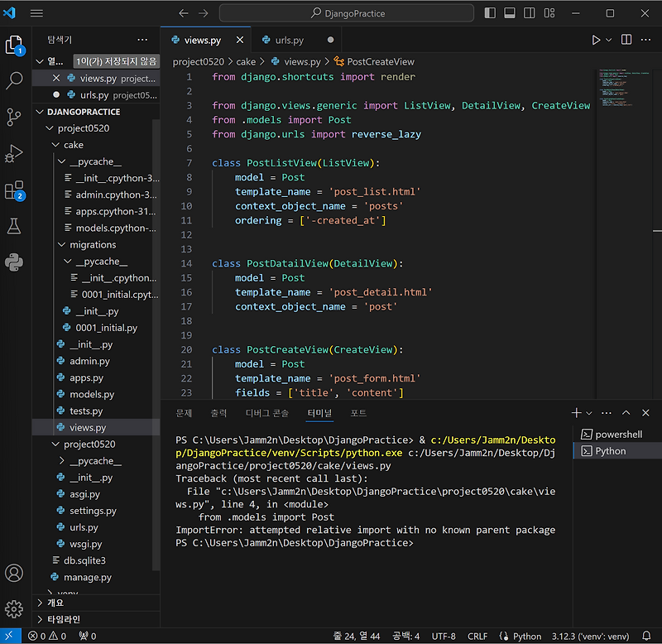Maximize the terminal panel size
The image size is (662, 644).
point(626,413)
